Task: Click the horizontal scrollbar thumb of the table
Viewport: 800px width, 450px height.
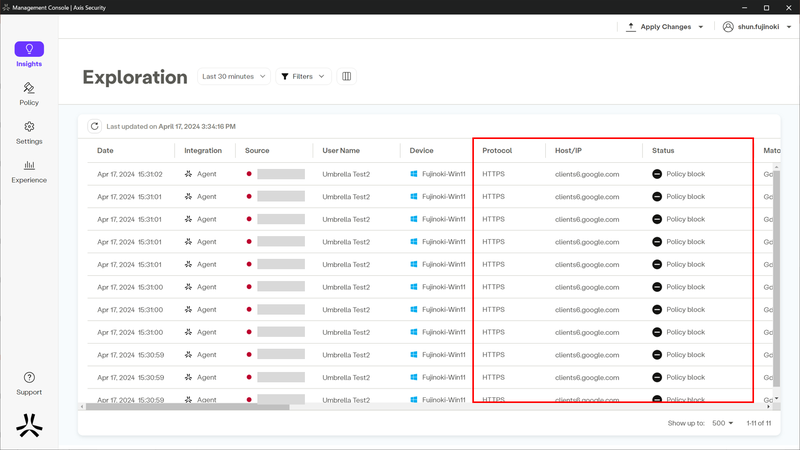Action: point(187,407)
